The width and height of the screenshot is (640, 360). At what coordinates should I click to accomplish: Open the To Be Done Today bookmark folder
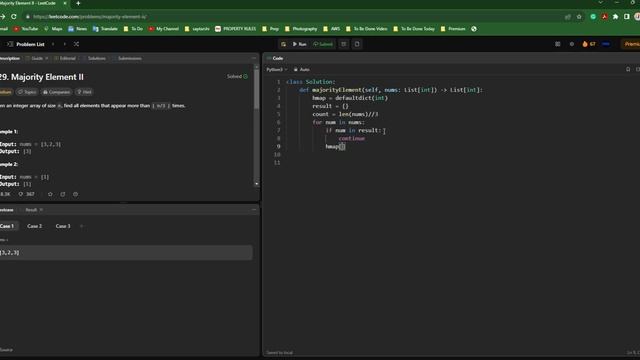414,29
